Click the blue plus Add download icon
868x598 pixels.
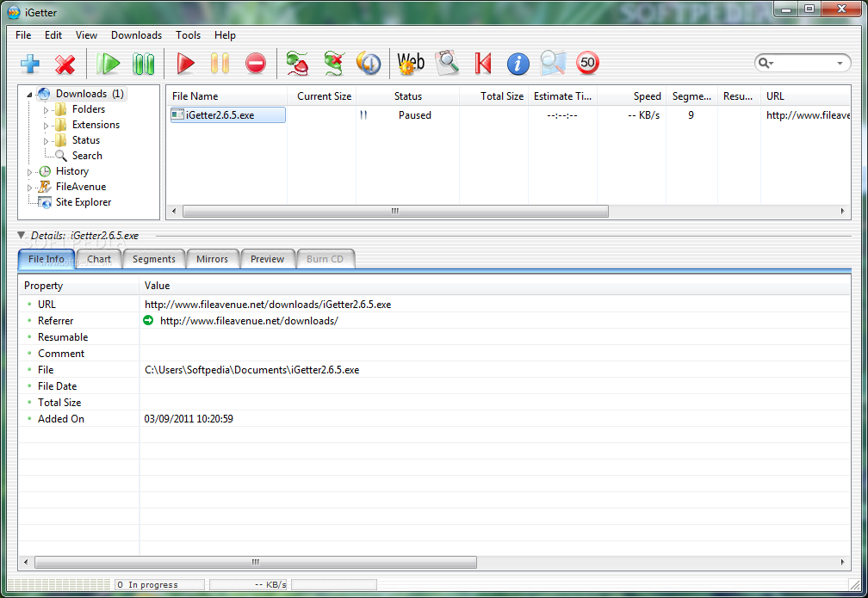coord(30,64)
